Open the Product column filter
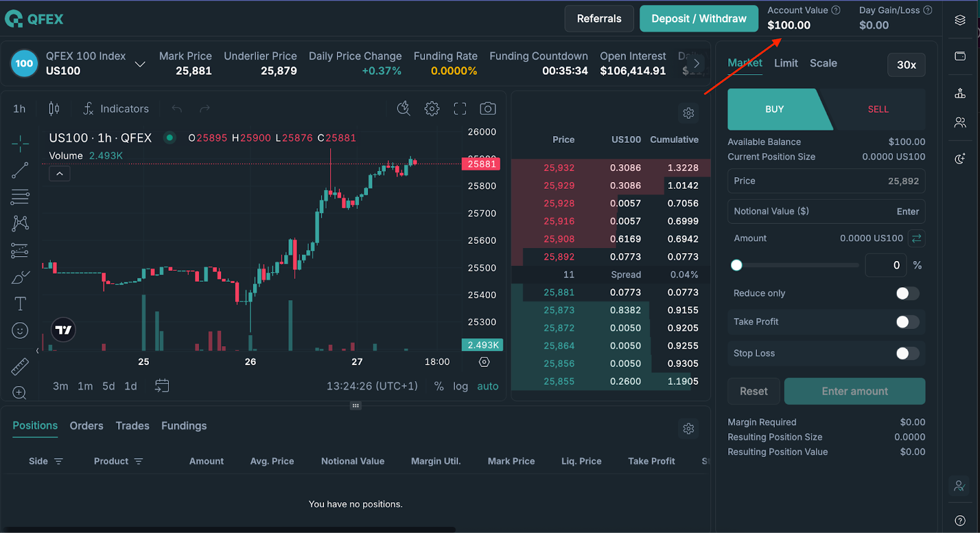 tap(138, 461)
